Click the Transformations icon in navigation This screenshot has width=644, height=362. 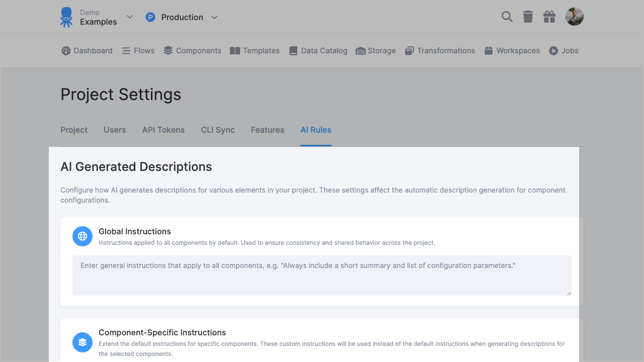tap(410, 50)
